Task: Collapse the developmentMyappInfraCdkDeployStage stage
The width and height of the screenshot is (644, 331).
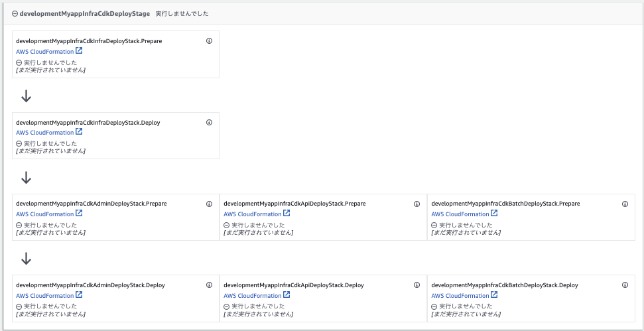Action: coord(15,13)
